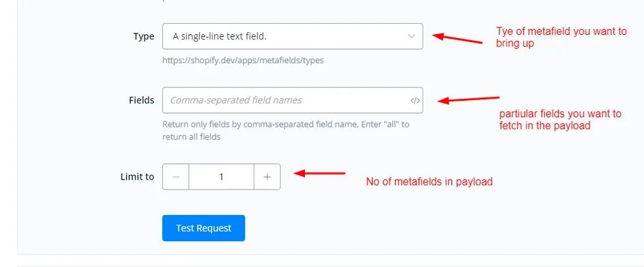Click the Fields field label

coord(141,100)
